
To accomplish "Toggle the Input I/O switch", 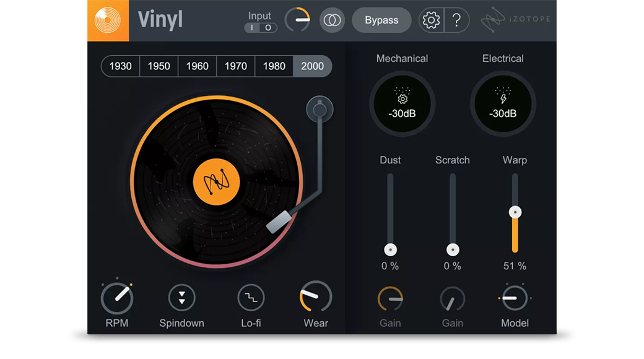I will pyautogui.click(x=260, y=27).
